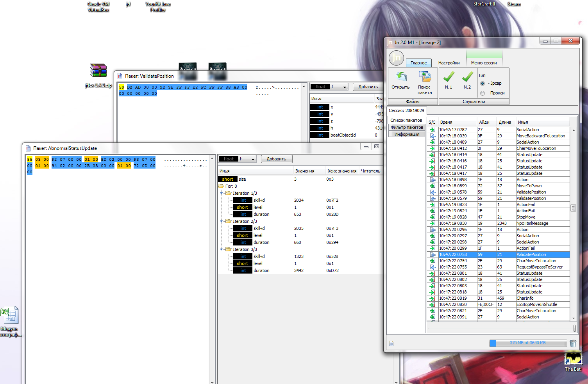Viewport: 588px width, 384px height.
Task: Click arrow icon of NpcHtmlMessage packet row
Action: (433, 223)
